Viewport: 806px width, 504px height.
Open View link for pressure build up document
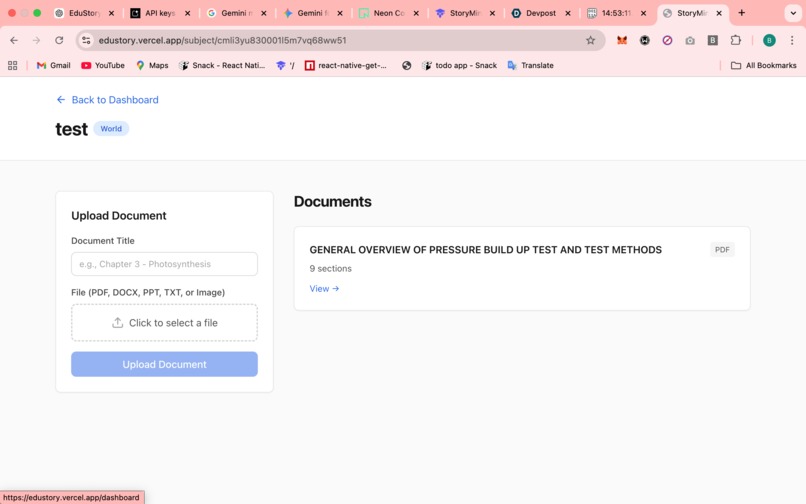click(x=324, y=289)
